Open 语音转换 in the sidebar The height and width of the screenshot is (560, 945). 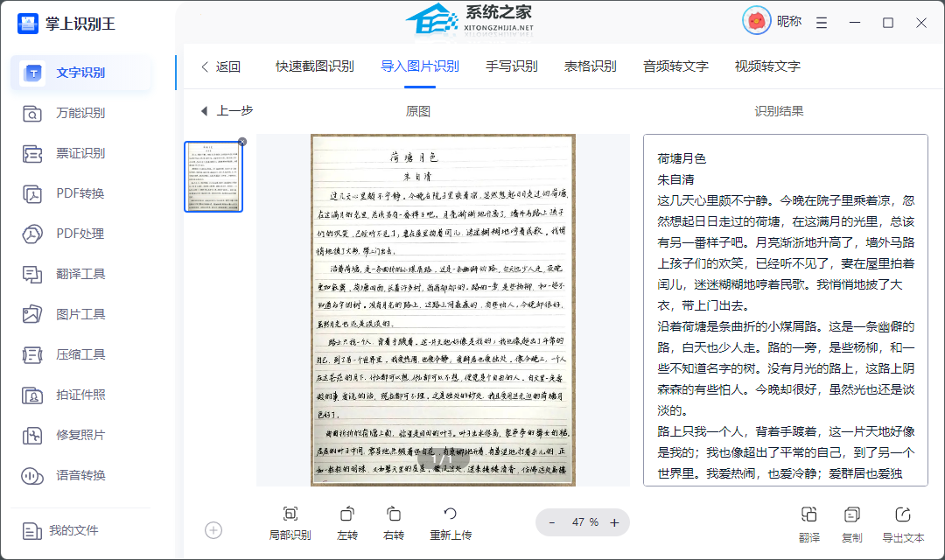tap(80, 476)
